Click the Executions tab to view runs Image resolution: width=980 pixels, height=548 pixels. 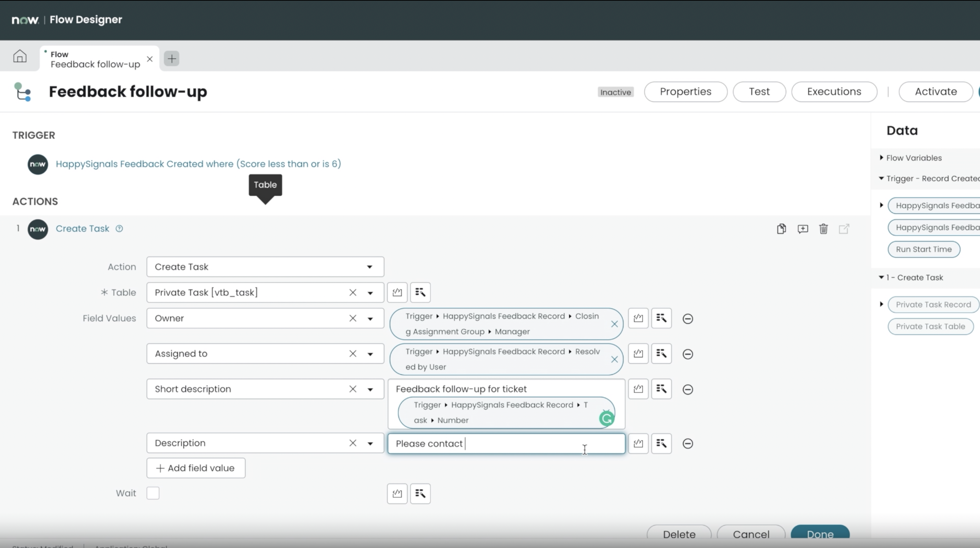(833, 91)
